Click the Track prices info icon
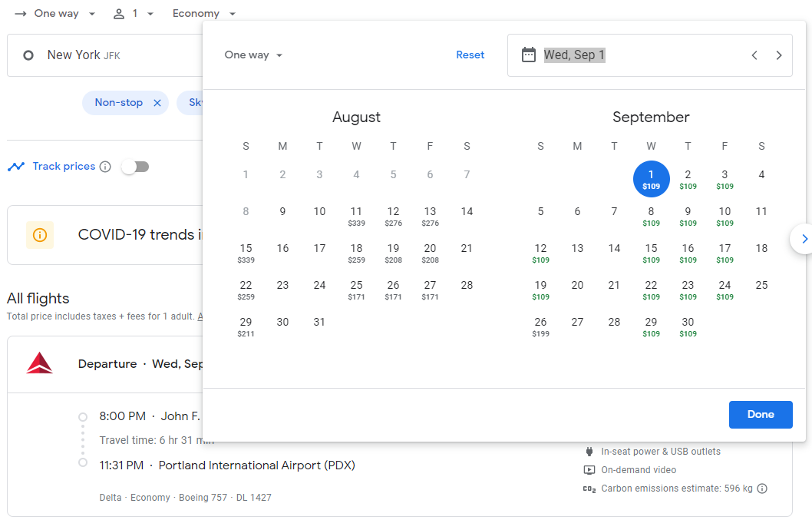This screenshot has width=812, height=520. (105, 167)
